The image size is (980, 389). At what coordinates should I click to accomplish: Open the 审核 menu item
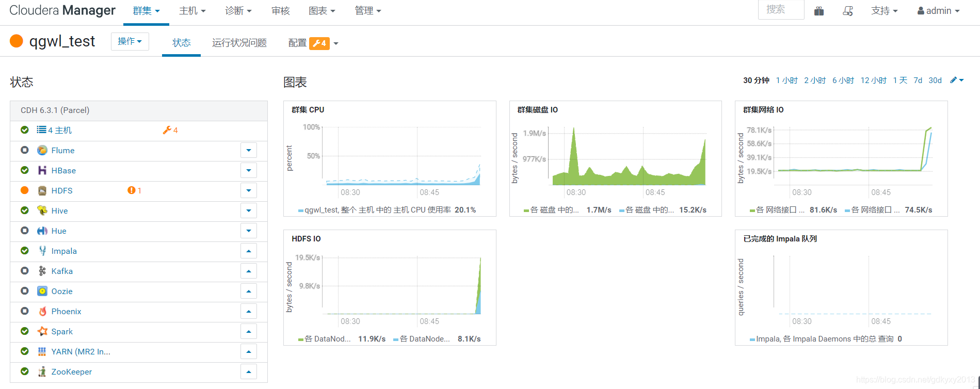(x=281, y=11)
